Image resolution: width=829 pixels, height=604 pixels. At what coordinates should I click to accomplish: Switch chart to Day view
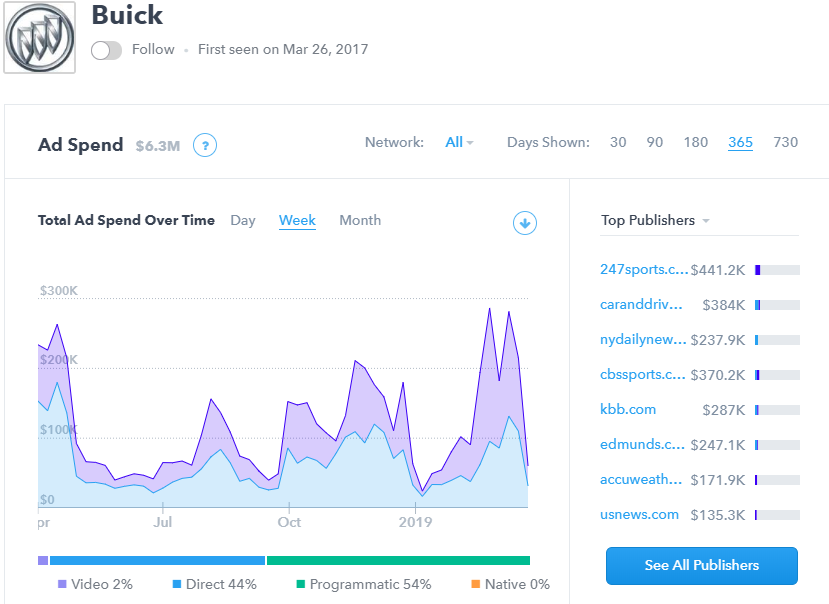pos(243,220)
